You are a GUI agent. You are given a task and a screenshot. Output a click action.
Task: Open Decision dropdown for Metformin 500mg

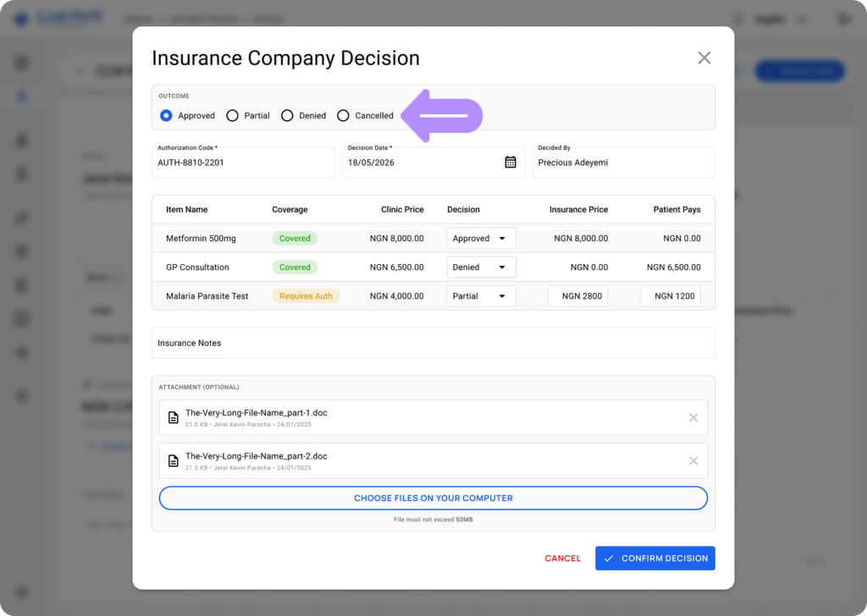click(481, 238)
